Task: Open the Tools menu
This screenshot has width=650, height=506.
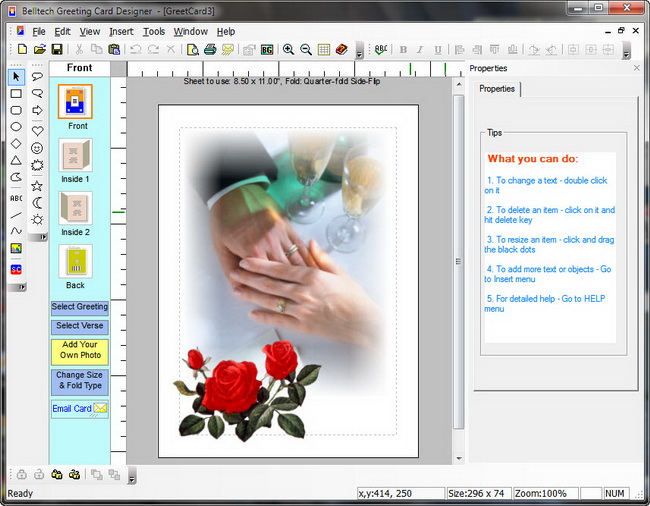Action: click(153, 31)
